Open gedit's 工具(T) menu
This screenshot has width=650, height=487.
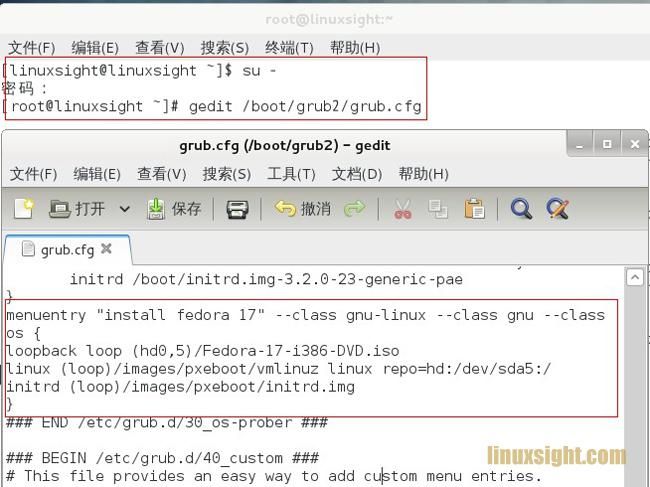point(291,174)
